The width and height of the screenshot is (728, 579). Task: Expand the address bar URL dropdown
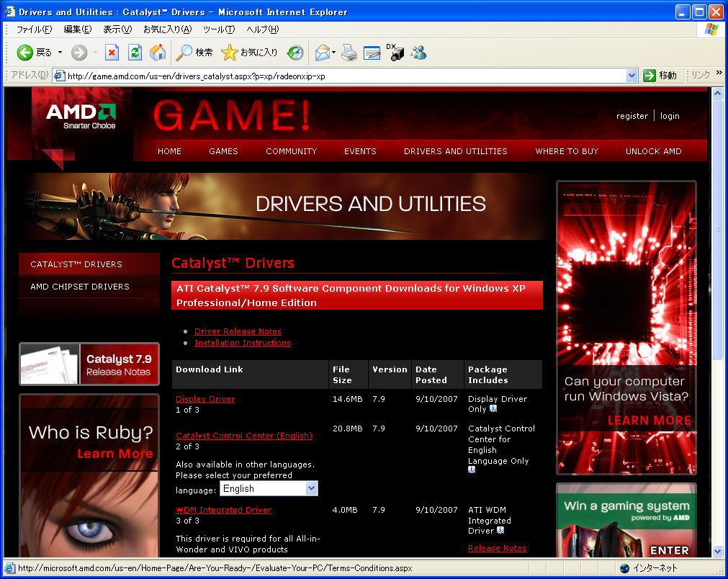point(632,76)
